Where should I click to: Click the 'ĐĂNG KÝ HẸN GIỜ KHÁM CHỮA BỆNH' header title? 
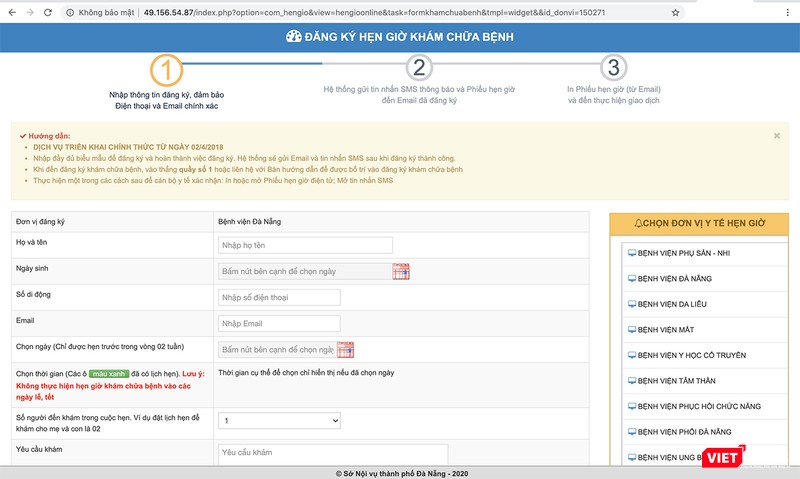[409, 37]
